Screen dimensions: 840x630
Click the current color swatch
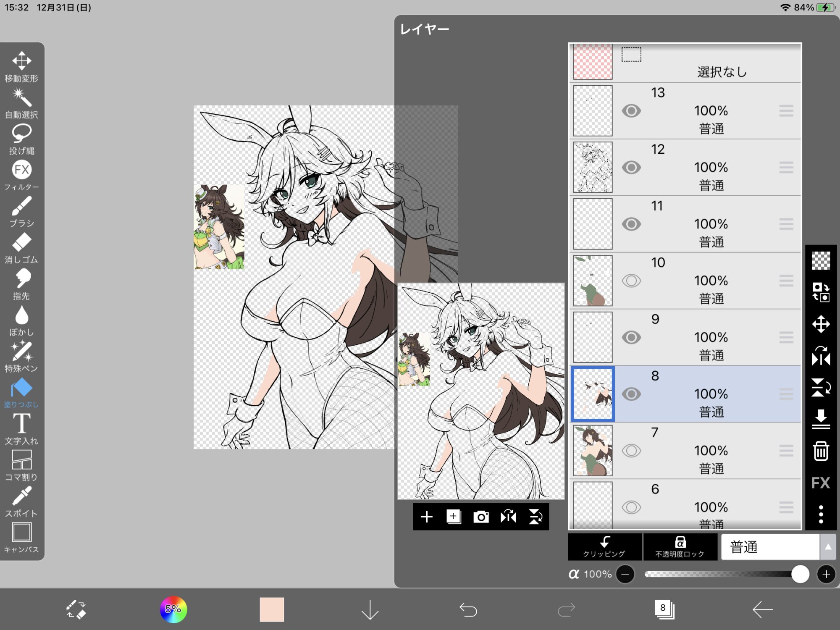(272, 609)
